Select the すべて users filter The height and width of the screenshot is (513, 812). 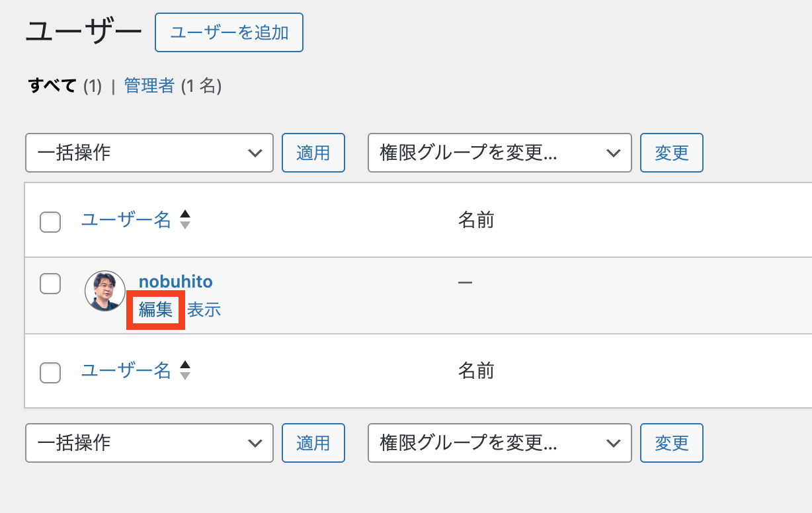point(52,86)
